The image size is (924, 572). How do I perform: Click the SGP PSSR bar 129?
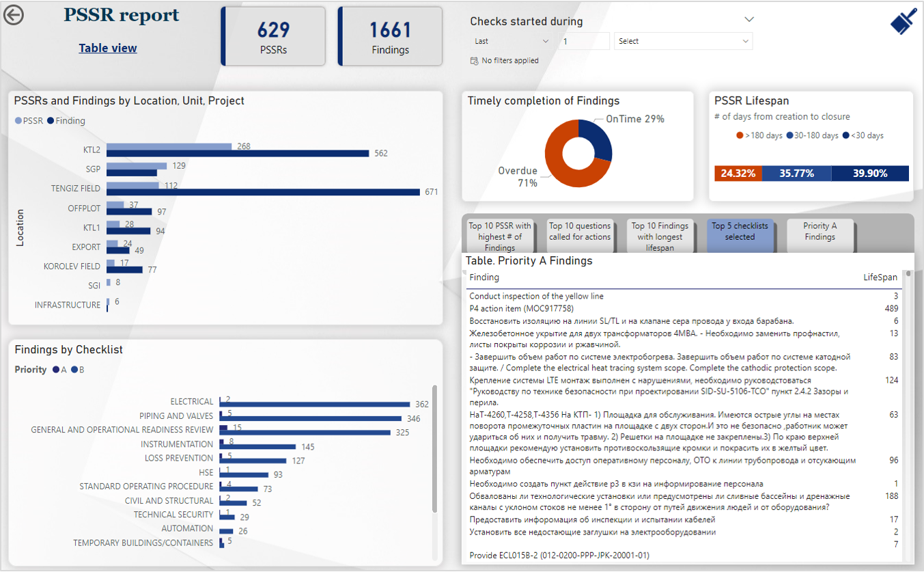pyautogui.click(x=137, y=166)
